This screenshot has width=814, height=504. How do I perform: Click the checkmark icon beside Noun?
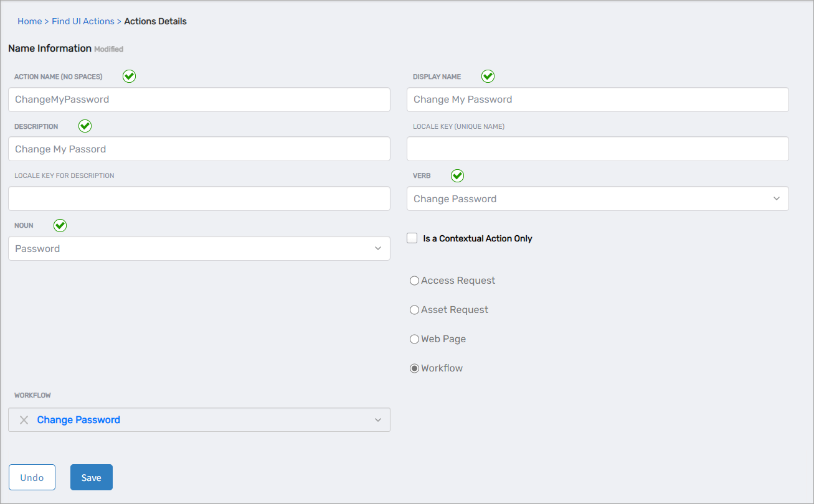[x=60, y=225]
